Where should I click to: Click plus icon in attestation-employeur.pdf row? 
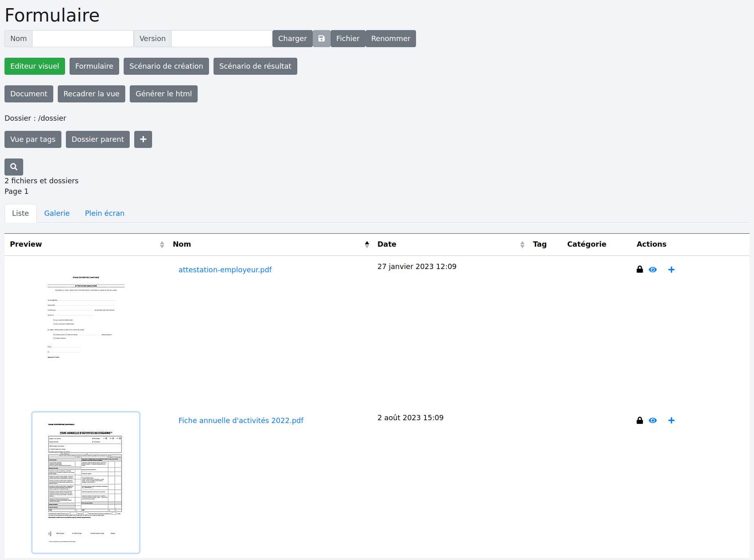(x=671, y=269)
